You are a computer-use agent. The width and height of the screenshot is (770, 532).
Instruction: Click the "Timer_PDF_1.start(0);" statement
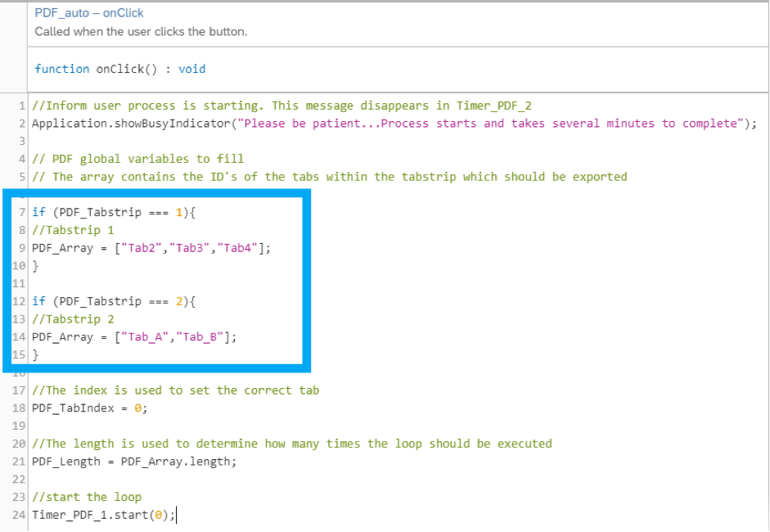103,515
